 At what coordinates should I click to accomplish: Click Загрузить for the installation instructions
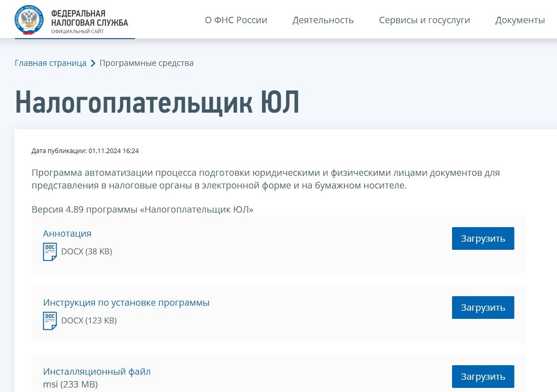coord(482,307)
